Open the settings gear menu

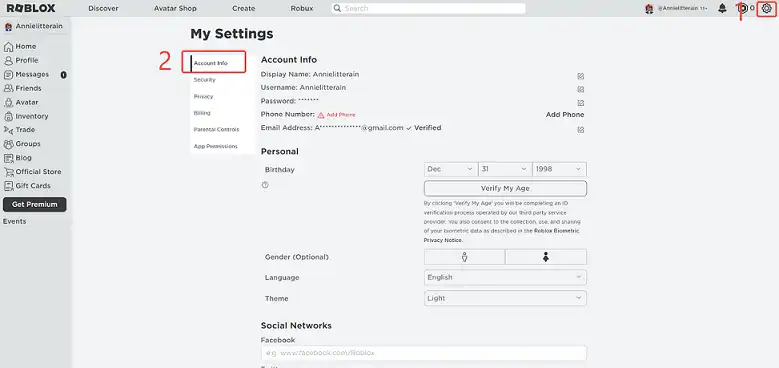point(766,8)
